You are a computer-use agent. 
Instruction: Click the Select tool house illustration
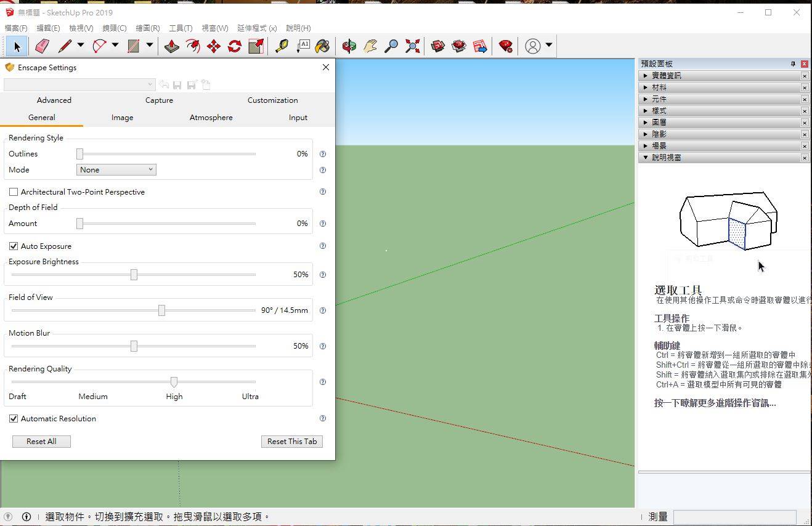pos(728,220)
